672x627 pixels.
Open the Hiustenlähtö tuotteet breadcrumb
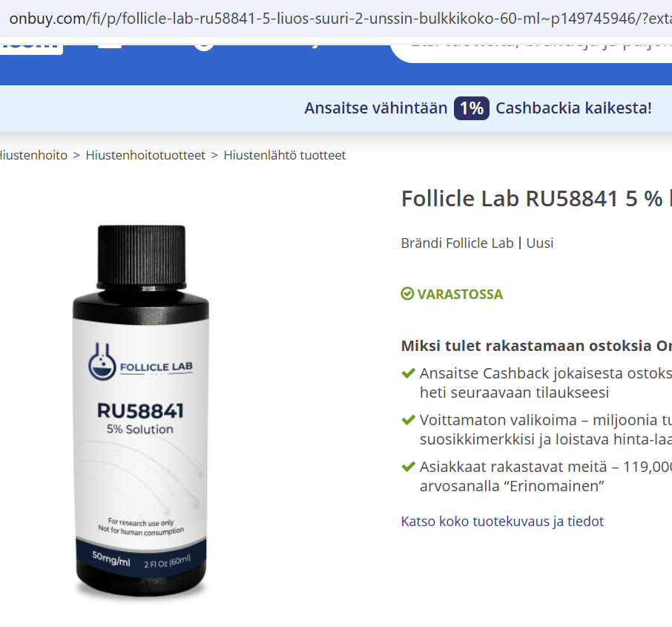pos(285,155)
